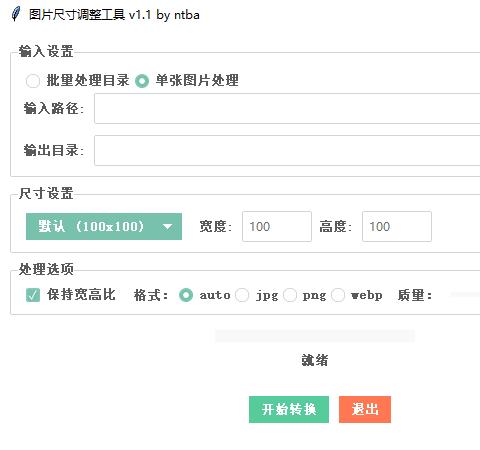Screen dimensions: 480x450
Task: Click the orange 退出 exit button
Action: (x=365, y=409)
